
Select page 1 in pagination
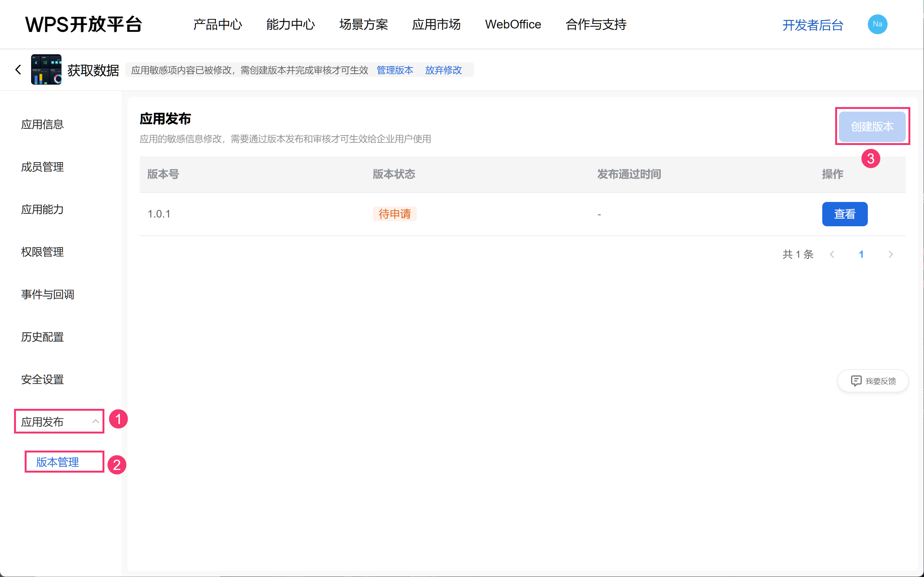[861, 254]
